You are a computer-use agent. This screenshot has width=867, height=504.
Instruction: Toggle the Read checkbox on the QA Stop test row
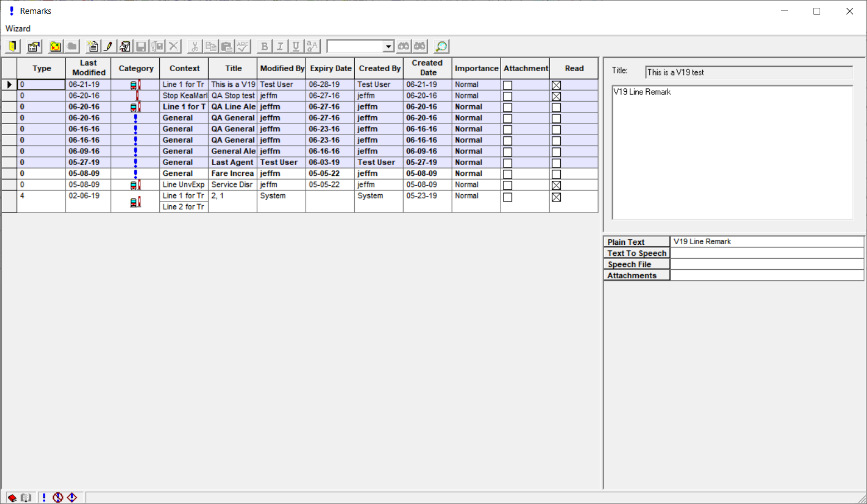tap(556, 96)
